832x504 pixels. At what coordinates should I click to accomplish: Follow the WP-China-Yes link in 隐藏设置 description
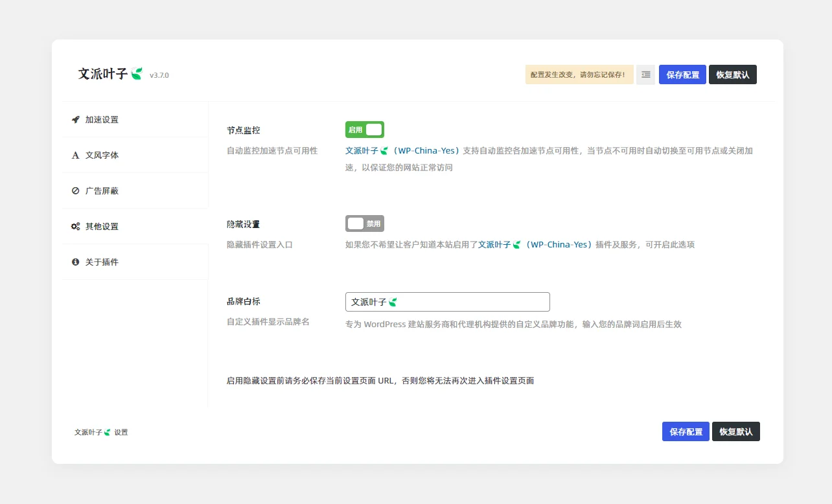point(558,245)
